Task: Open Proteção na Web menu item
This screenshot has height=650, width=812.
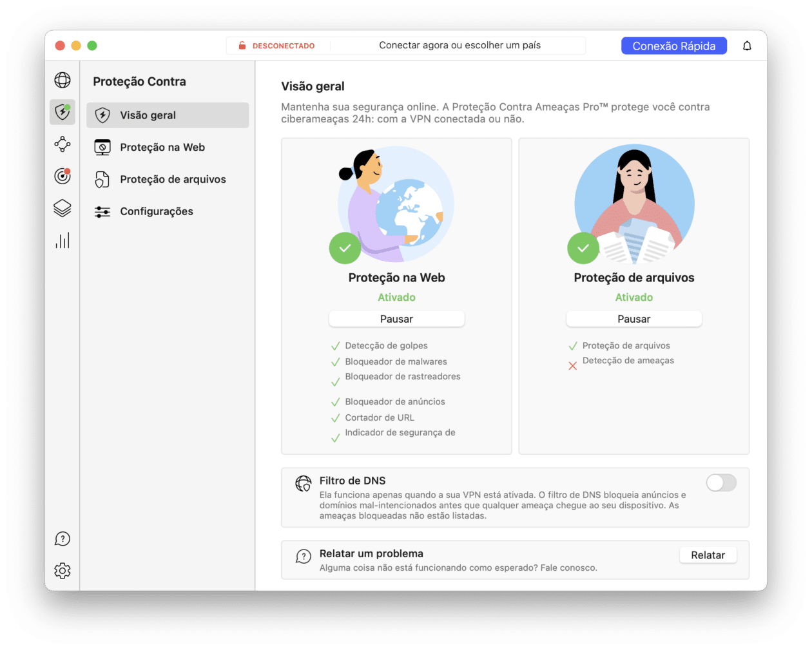Action: (x=168, y=148)
